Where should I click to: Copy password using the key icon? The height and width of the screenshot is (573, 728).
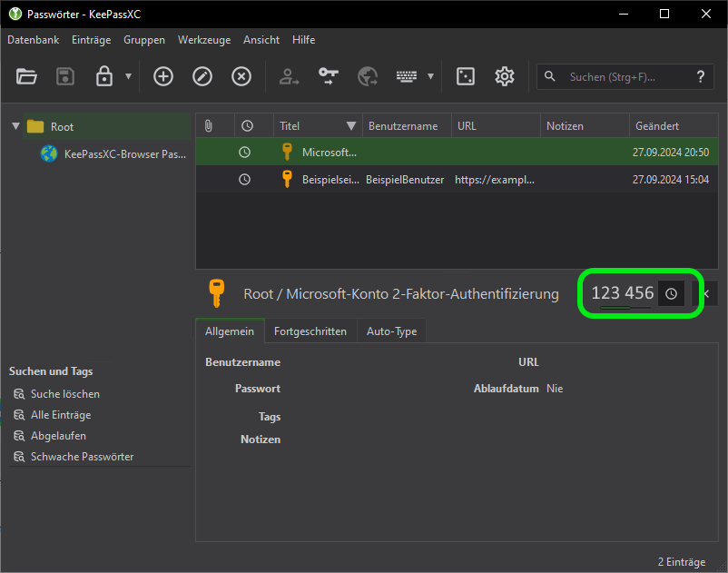point(328,77)
